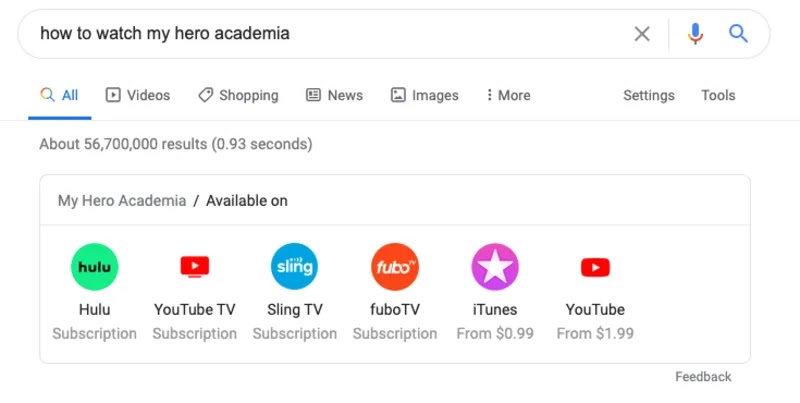Switch to the Shopping tab
This screenshot has height=403, width=800.
[x=238, y=95]
